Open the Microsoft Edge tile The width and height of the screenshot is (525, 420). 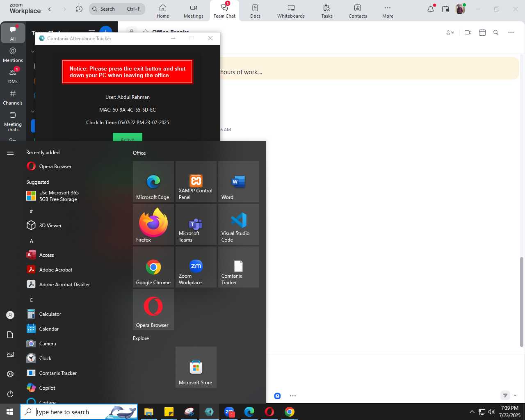tap(153, 182)
